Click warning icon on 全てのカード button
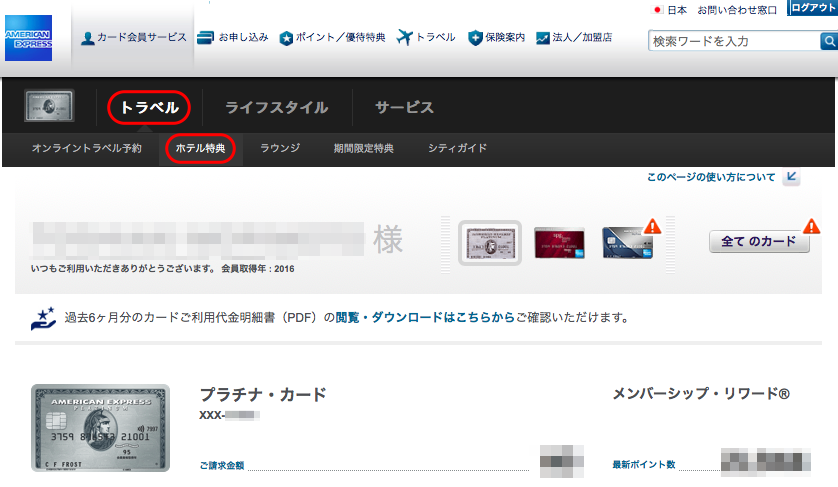This screenshot has height=487, width=838. click(811, 227)
